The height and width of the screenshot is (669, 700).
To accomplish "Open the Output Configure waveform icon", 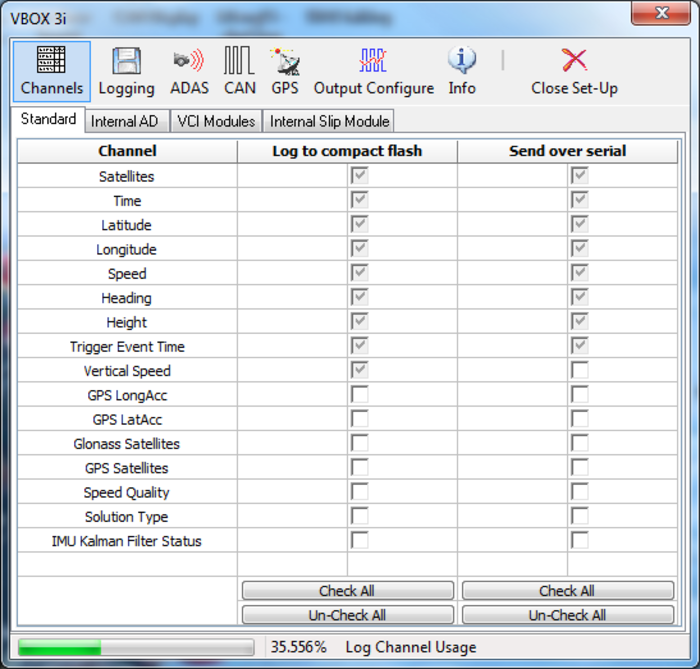I will 373,60.
